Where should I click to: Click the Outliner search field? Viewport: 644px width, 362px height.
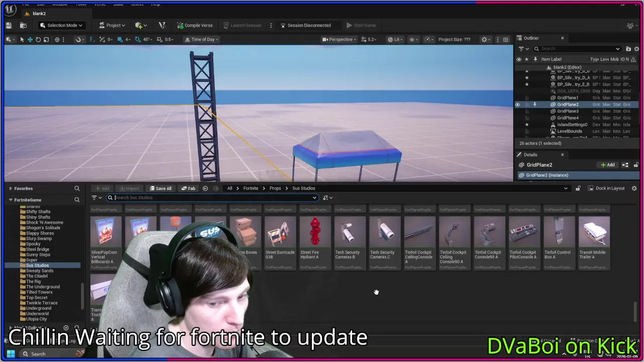[x=578, y=49]
